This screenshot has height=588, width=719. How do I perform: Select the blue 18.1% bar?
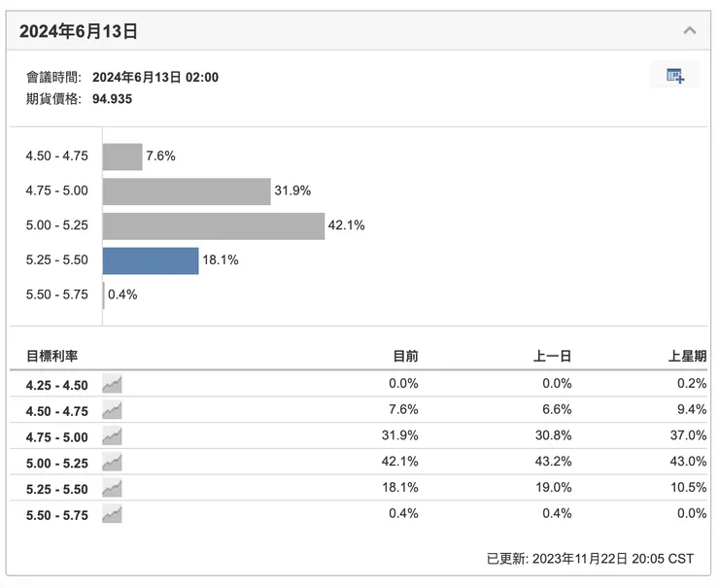151,260
